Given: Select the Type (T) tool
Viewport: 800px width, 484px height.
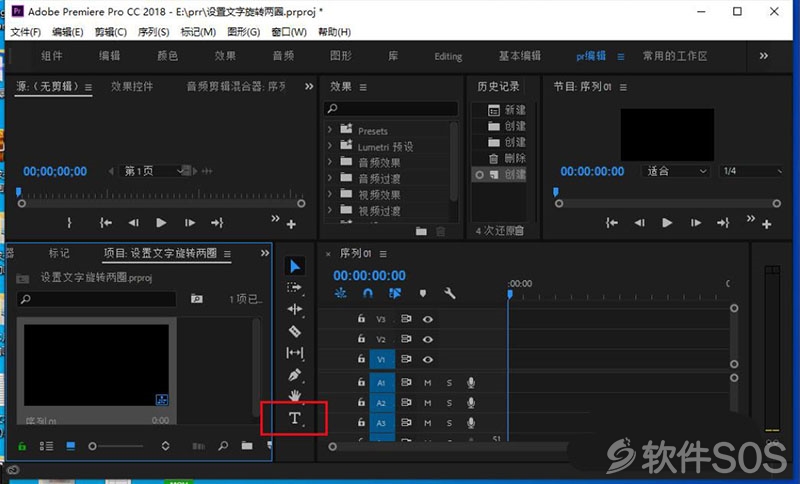Looking at the screenshot, I should point(294,418).
